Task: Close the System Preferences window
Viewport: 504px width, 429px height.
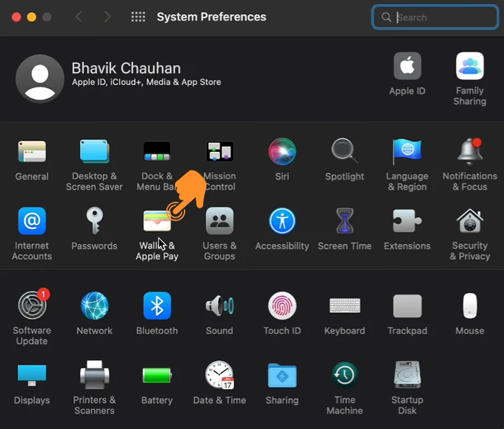Action: (17, 17)
